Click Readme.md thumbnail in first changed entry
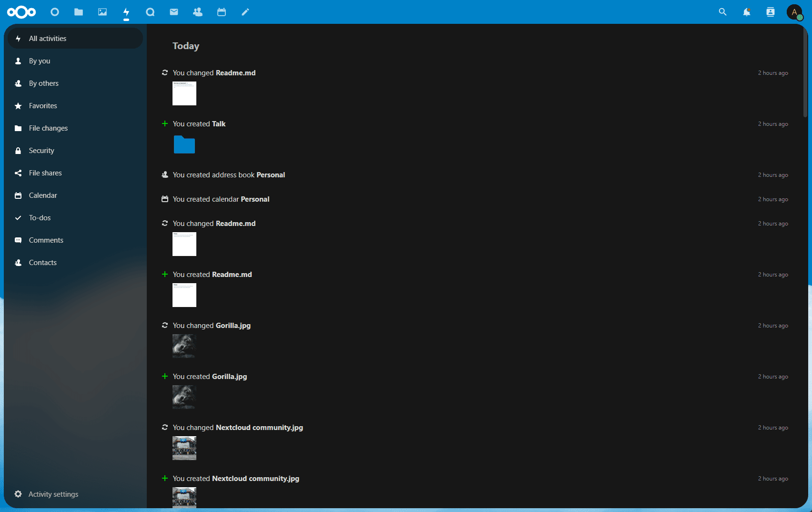812x512 pixels. coord(184,93)
